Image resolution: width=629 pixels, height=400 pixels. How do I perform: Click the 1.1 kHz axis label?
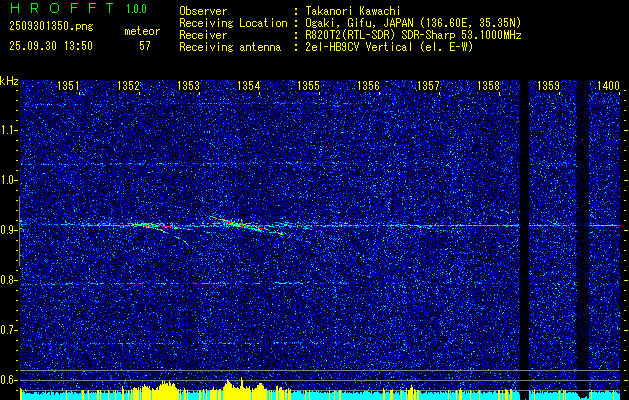click(8, 131)
